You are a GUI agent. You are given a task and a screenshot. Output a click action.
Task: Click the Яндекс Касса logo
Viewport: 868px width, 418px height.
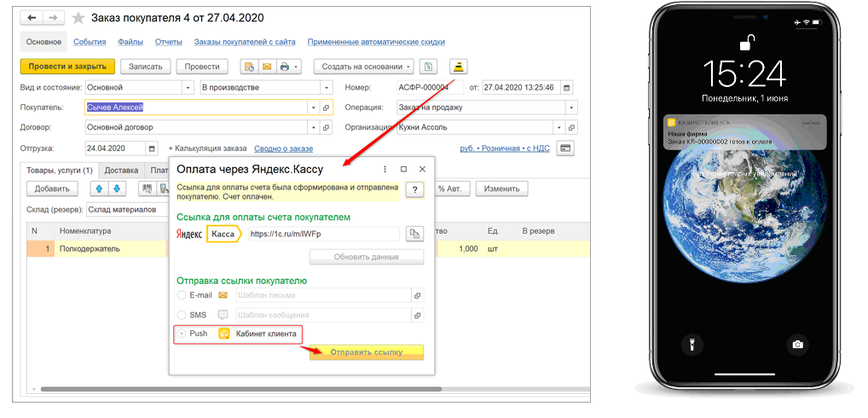pyautogui.click(x=209, y=235)
